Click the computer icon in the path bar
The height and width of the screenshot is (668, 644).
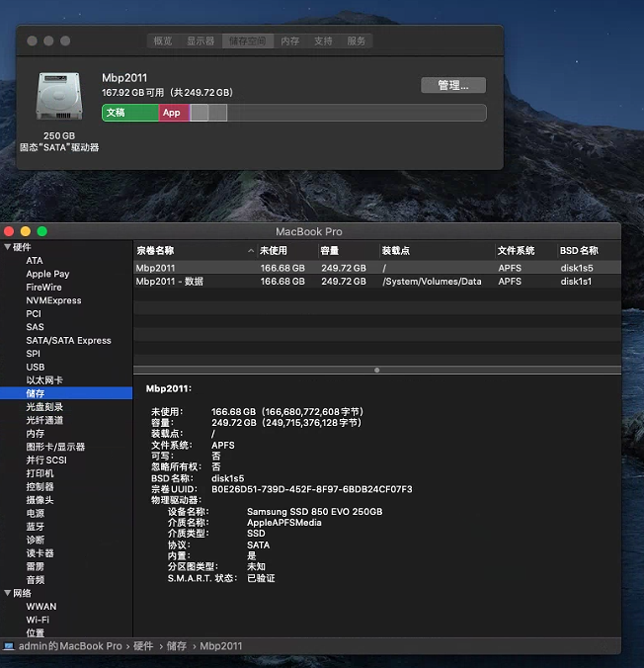(9, 646)
